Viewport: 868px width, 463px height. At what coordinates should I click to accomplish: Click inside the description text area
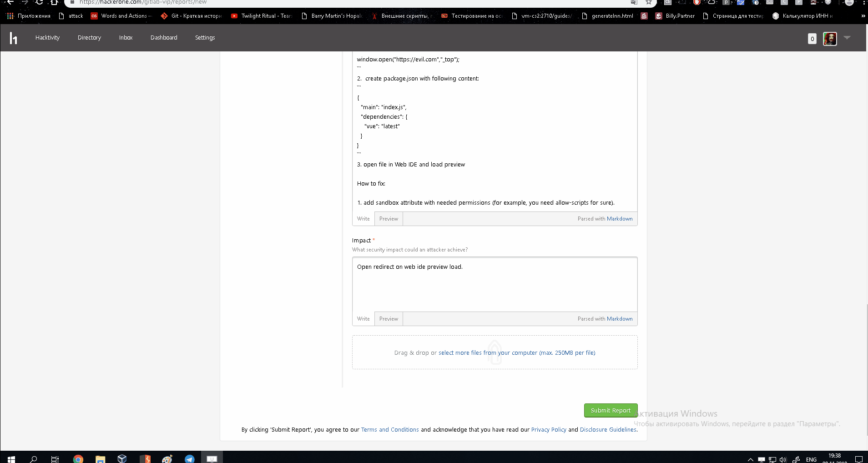click(x=495, y=131)
